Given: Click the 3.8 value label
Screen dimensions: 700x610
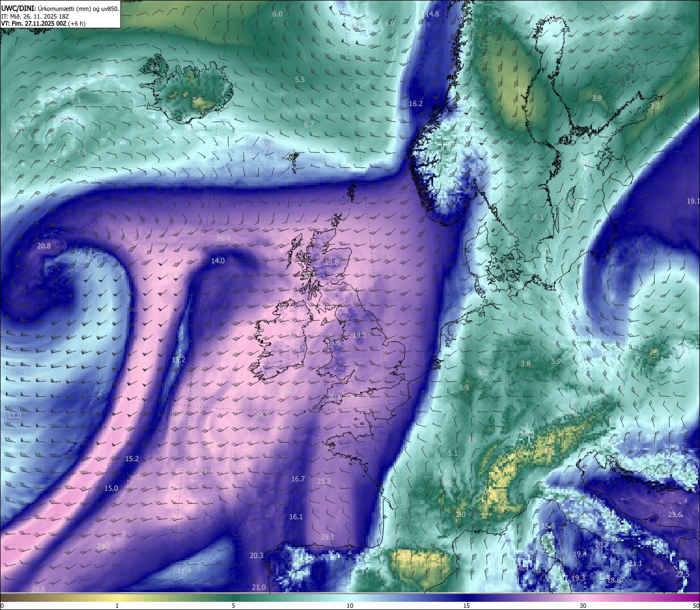Looking at the screenshot, I should [526, 363].
